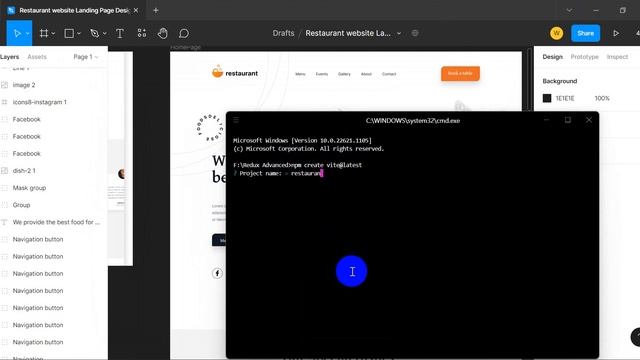Click the Events nav link in design
Image resolution: width=640 pixels, height=360 pixels.
(x=322, y=74)
